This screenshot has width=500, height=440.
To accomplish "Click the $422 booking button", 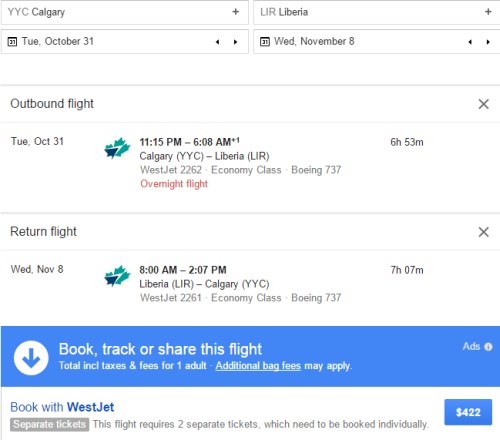I will click(x=468, y=412).
